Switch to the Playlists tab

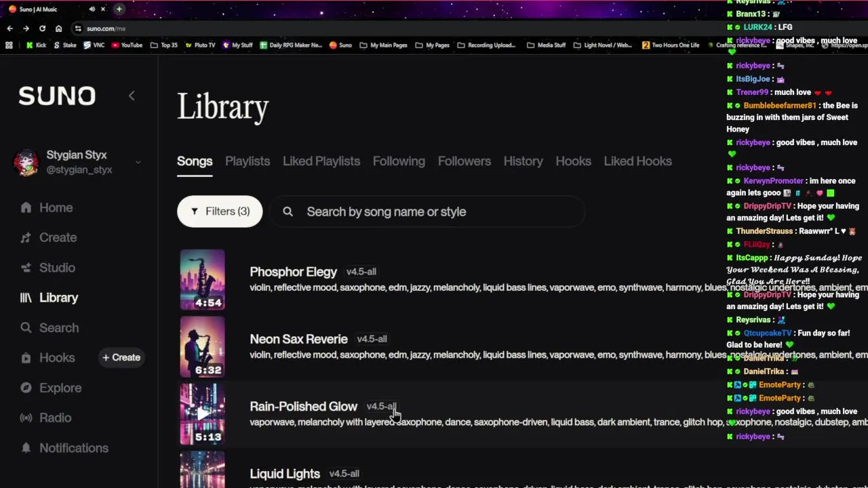248,161
